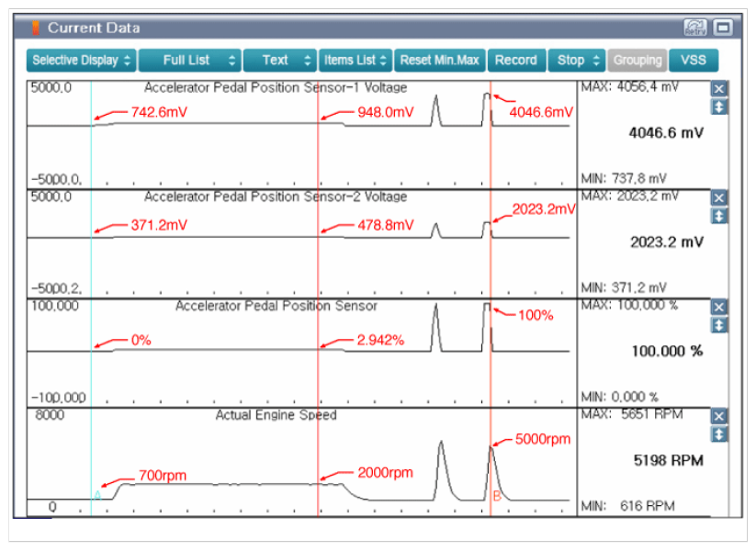Click the Retry icon in title bar
The image size is (756, 551).
click(x=696, y=28)
